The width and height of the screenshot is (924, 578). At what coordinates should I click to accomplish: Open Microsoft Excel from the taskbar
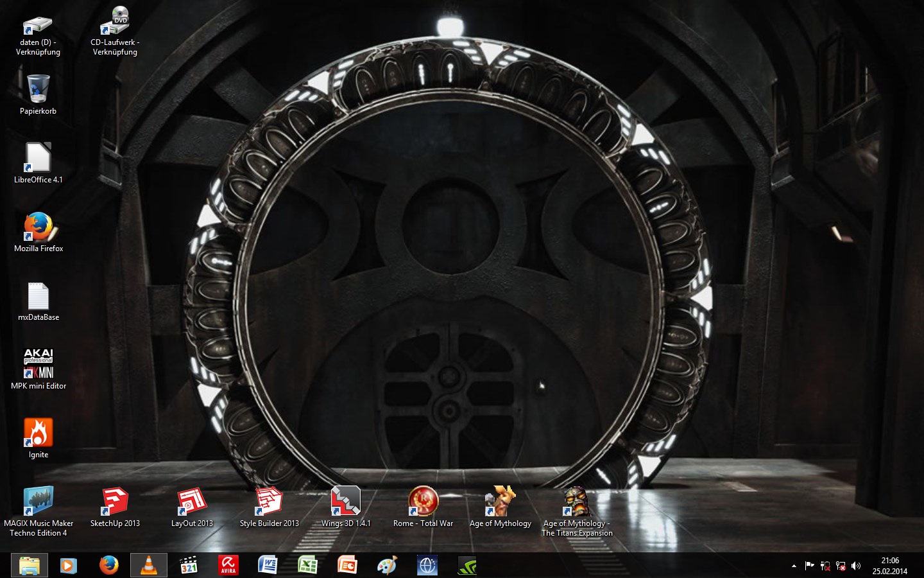pos(307,566)
